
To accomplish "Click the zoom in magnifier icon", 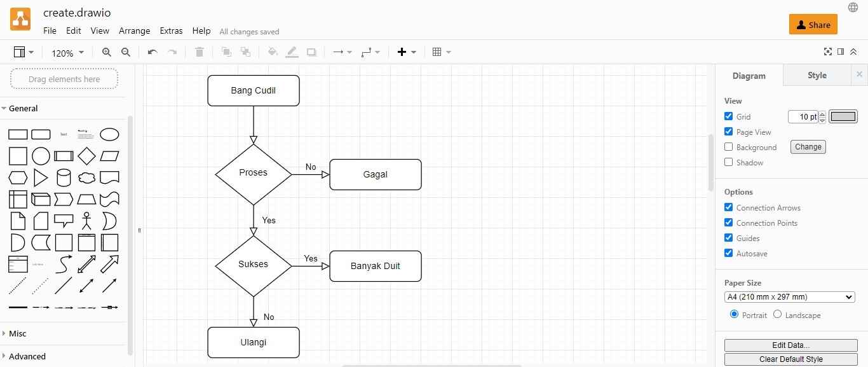I will coord(107,53).
